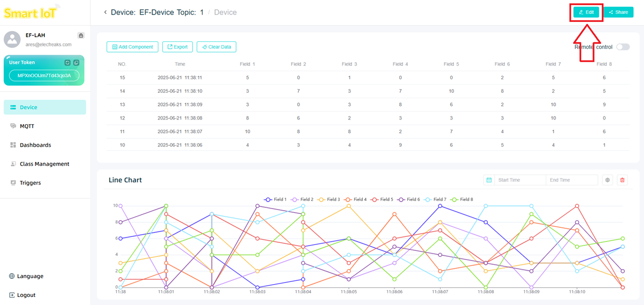Go to MQTT in sidebar
Image resolution: width=644 pixels, height=305 pixels.
[27, 126]
